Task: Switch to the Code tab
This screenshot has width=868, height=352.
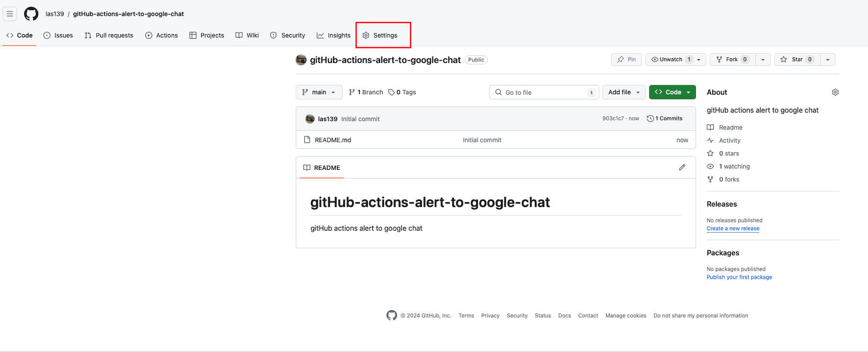Action: (19, 35)
